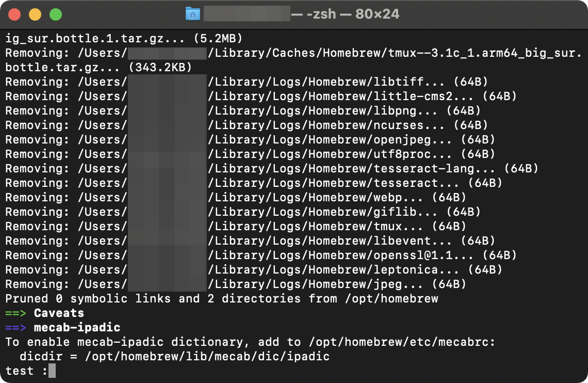Click the home folder icon in the title bar

[193, 14]
